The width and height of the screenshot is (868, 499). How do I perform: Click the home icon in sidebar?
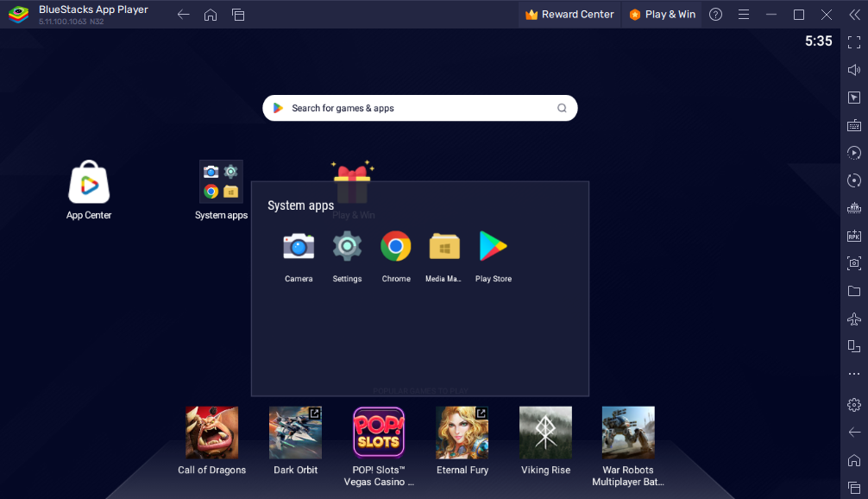(x=854, y=460)
